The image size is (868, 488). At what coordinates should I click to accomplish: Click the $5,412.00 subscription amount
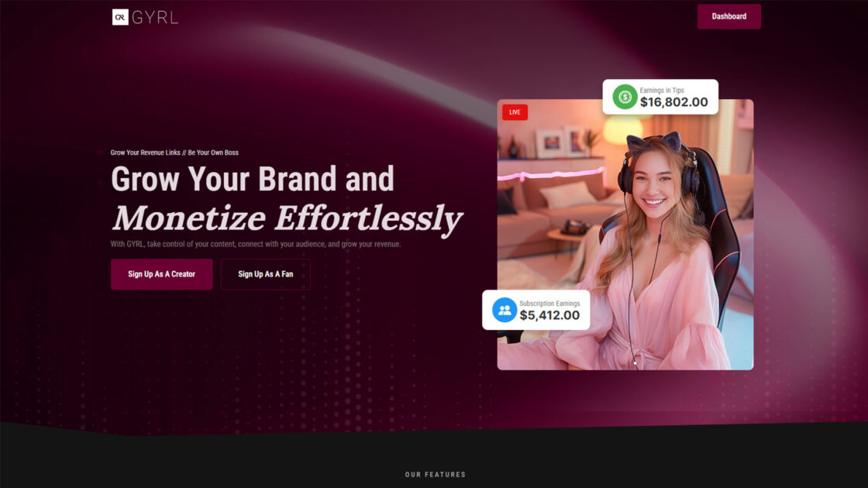549,315
